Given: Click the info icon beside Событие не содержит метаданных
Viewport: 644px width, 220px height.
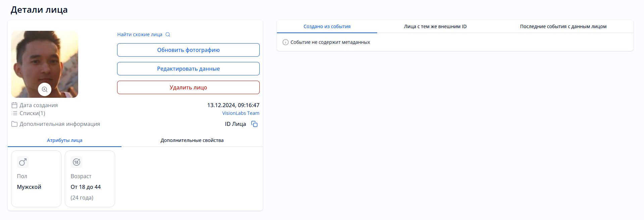Looking at the screenshot, I should click(x=286, y=42).
